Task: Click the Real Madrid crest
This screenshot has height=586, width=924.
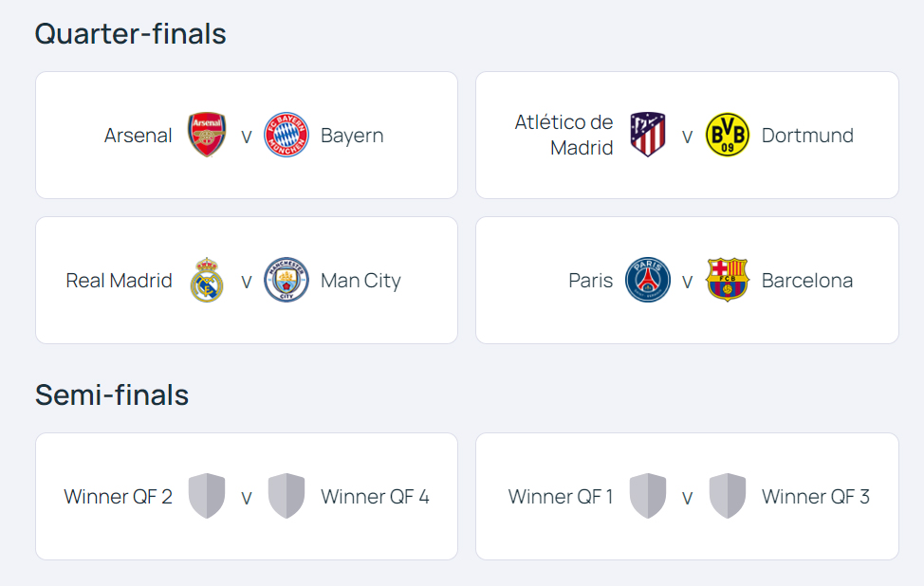Action: coord(207,281)
